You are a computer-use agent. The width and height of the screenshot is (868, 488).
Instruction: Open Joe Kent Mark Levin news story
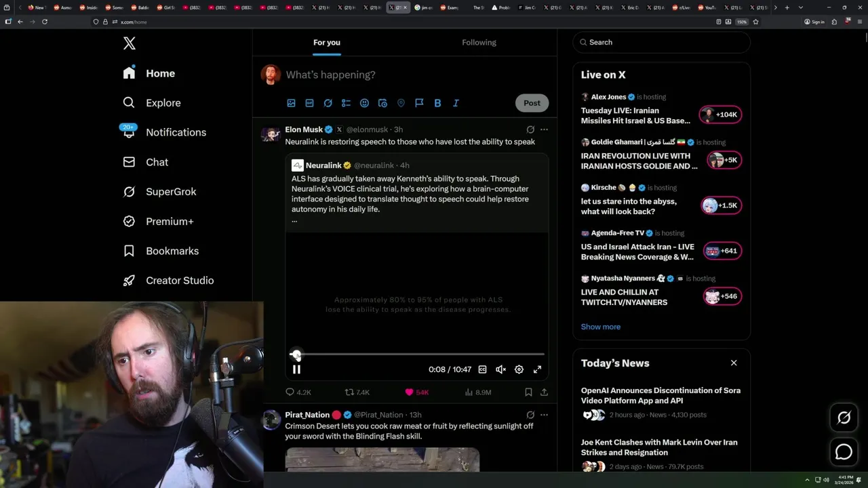pos(661,454)
